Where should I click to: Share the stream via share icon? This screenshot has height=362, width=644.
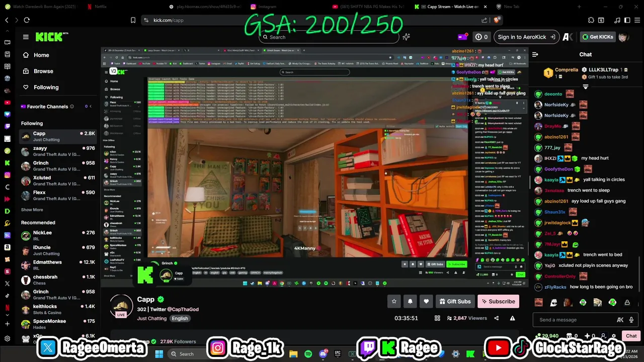coord(497,318)
